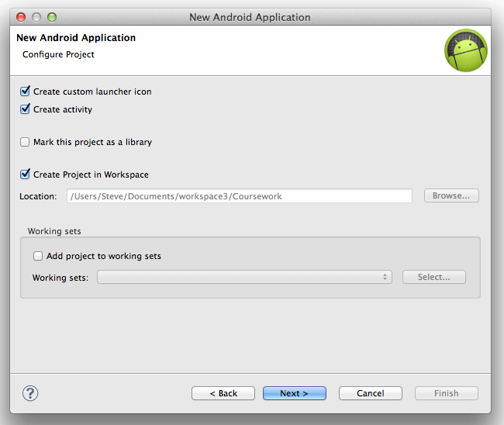Screen dimensions: 504x425
Task: Click the Location path field
Action: [x=240, y=195]
